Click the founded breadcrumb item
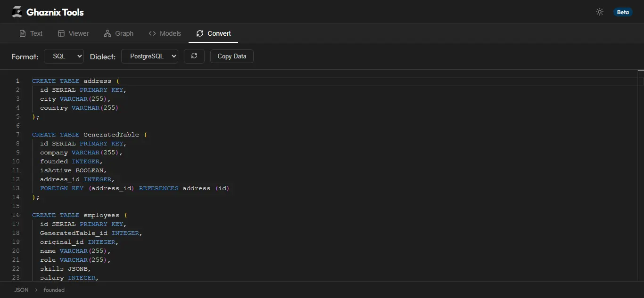The width and height of the screenshot is (644, 298). [54, 290]
